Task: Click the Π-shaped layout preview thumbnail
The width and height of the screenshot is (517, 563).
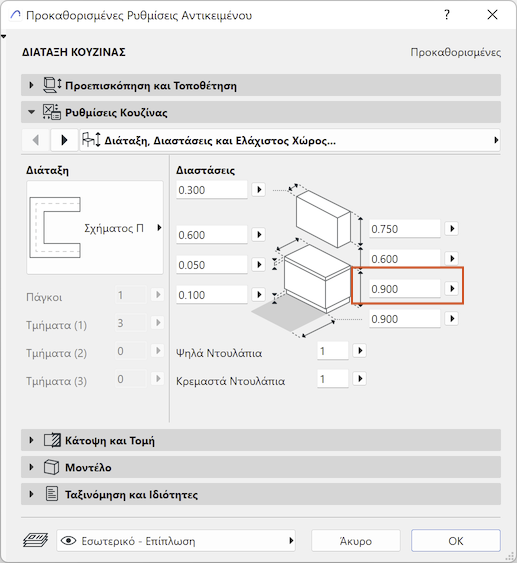Action: click(55, 227)
